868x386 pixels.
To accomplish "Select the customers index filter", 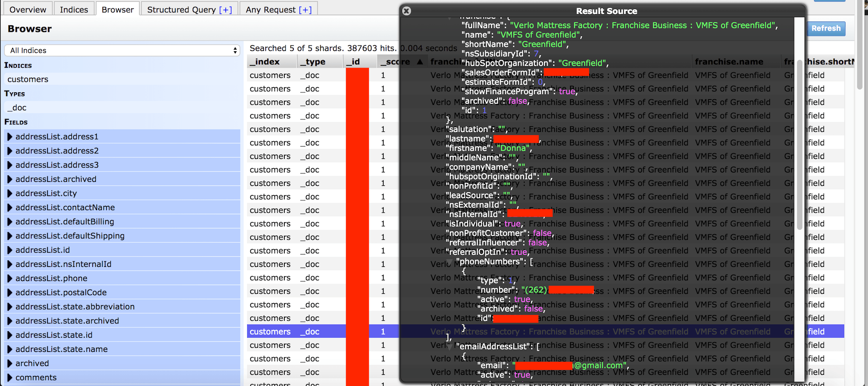I will [x=28, y=79].
